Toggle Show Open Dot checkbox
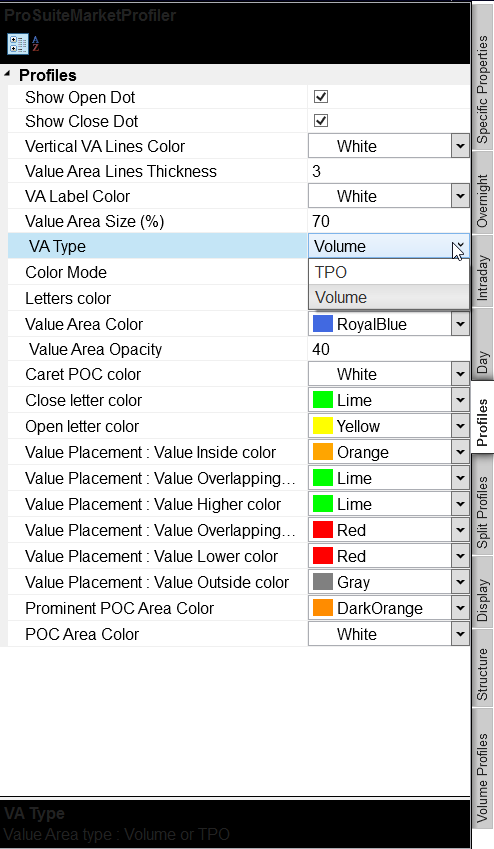This screenshot has height=849, width=494. click(x=321, y=97)
